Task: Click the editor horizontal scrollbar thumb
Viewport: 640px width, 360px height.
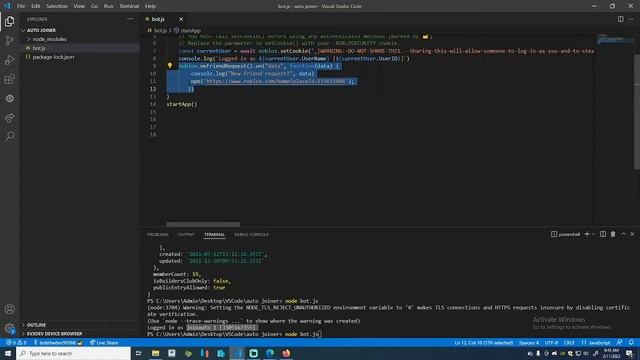Action: (203, 224)
